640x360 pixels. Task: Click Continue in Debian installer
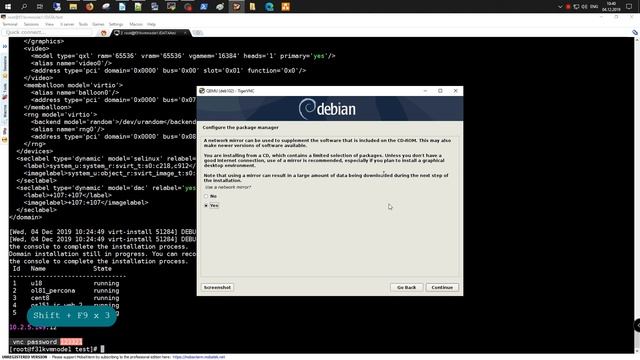pos(442,287)
